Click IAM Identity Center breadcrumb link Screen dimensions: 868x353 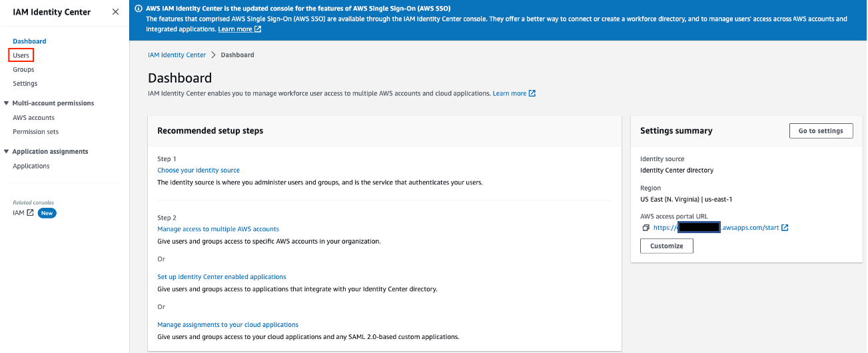tap(177, 55)
